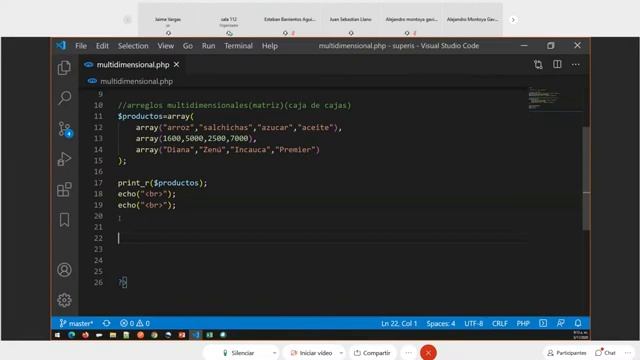Open the Source Control view
The image size is (640, 360).
pos(65,129)
